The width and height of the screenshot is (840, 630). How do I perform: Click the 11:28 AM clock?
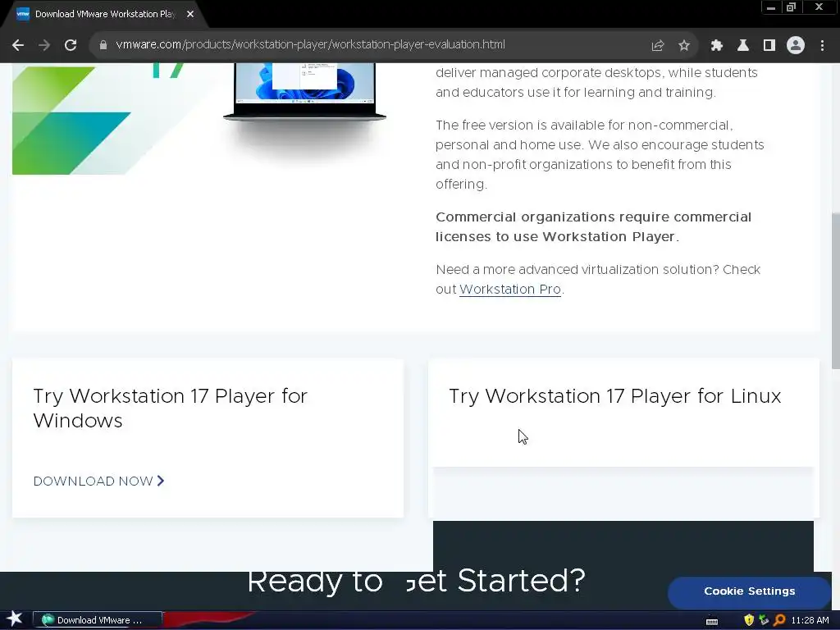[x=810, y=620]
